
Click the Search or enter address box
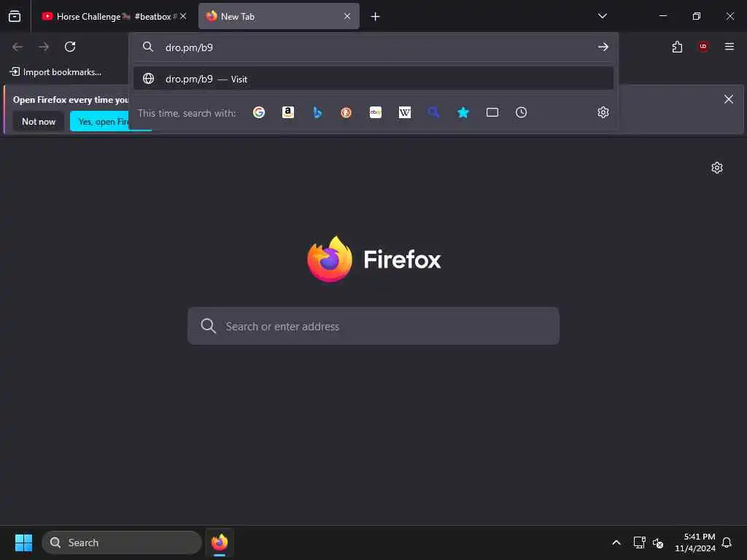point(373,326)
